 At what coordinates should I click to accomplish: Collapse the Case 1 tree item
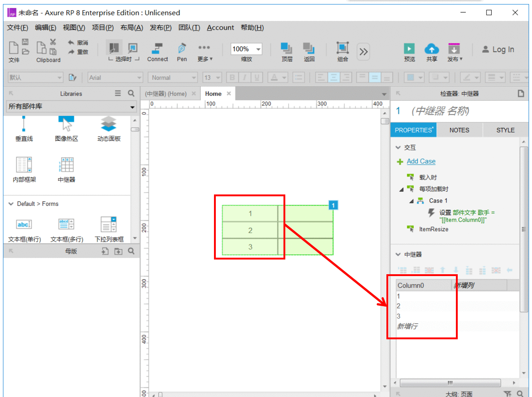click(x=411, y=201)
